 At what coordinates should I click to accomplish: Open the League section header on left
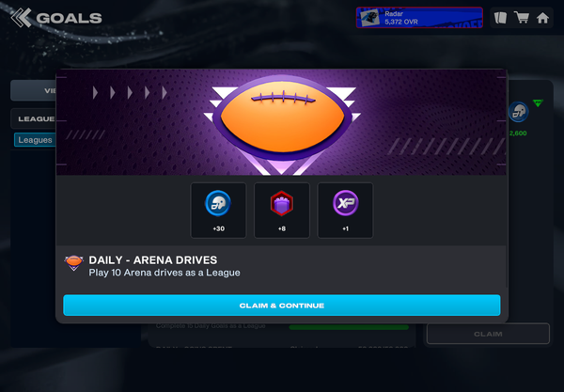point(34,118)
